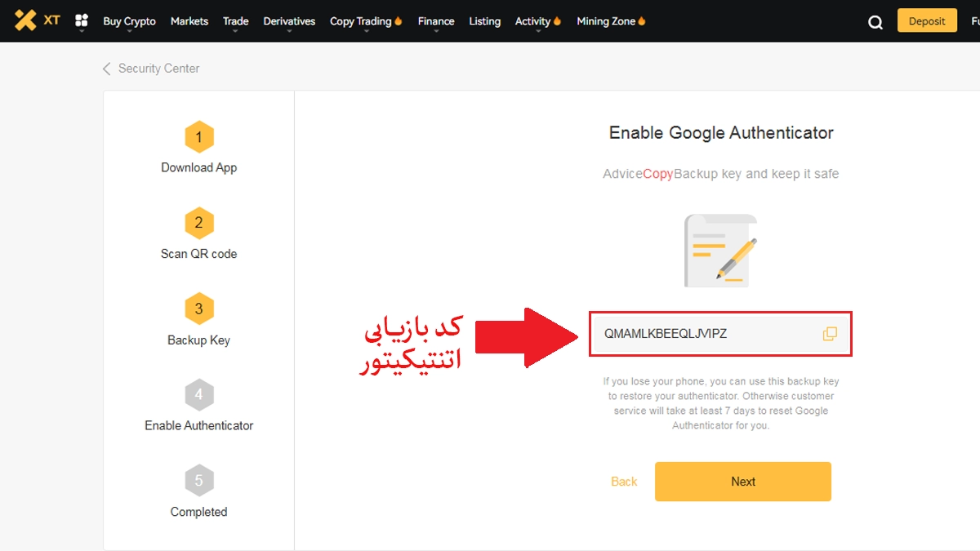Return to Security Center
980x551 pixels.
[158, 69]
